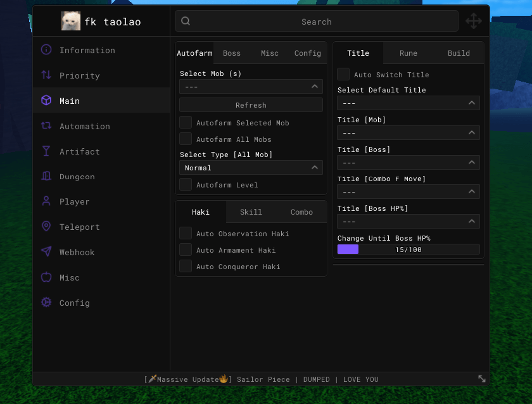Click the Config gear icon
The width and height of the screenshot is (532, 404).
pos(46,302)
